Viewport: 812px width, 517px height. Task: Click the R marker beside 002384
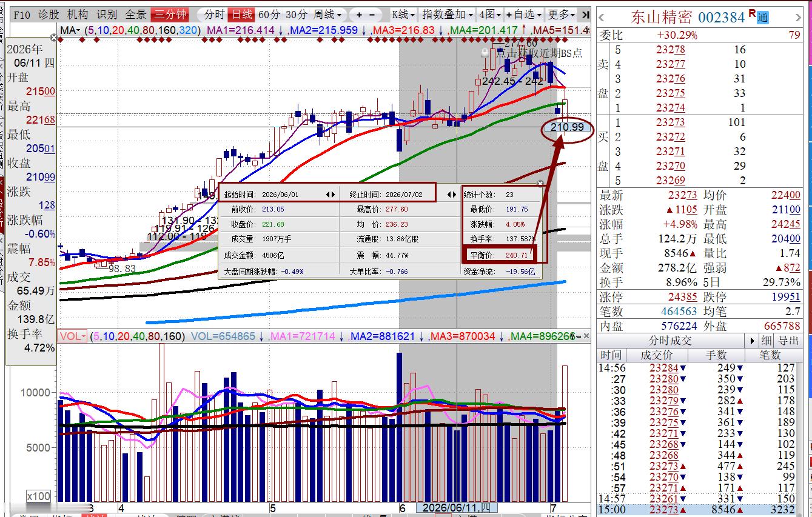[751, 13]
